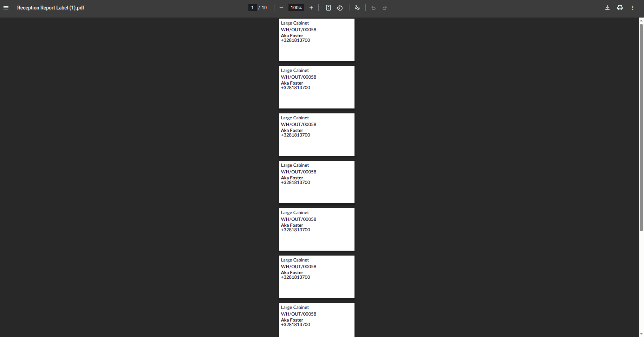Click the scrollbar up arrow
Viewport: 644px width, 337px height.
tap(641, 20)
